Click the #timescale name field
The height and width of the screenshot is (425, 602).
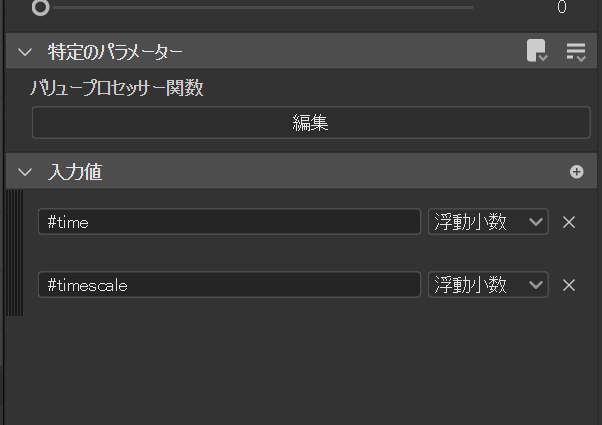click(x=229, y=285)
